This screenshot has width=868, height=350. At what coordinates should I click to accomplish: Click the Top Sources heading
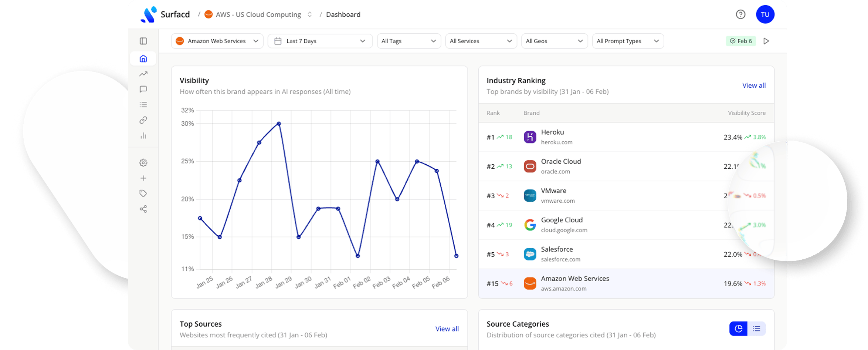(201, 324)
